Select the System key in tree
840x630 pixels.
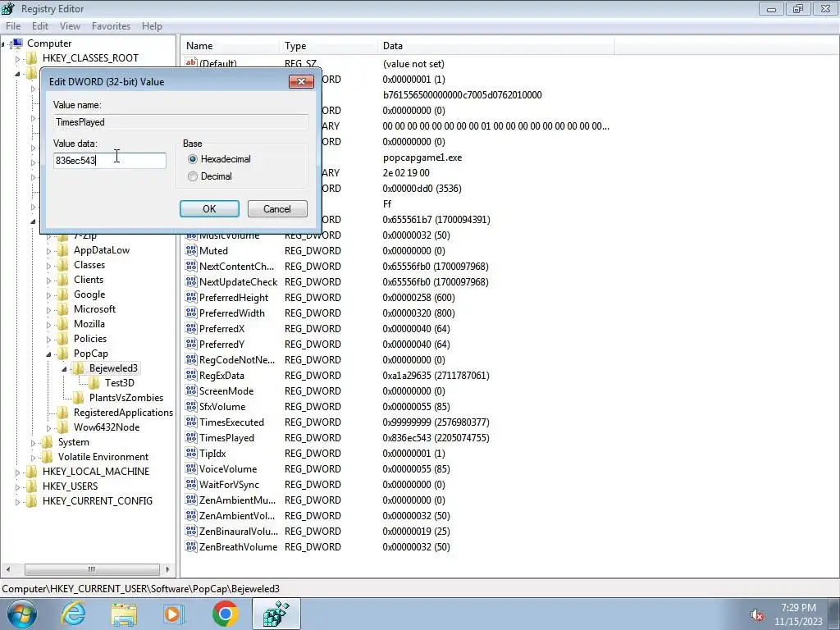(x=73, y=442)
